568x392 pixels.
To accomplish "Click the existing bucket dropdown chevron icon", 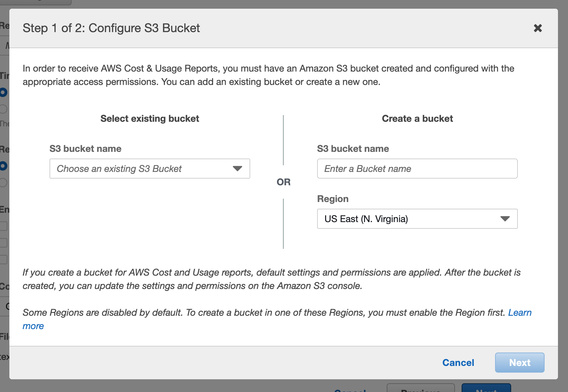I will click(x=238, y=169).
